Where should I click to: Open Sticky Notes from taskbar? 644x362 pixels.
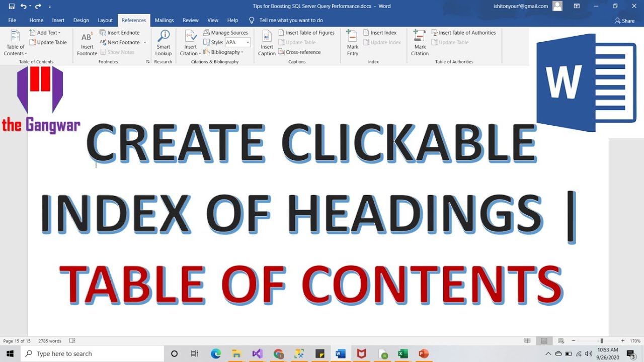click(319, 354)
